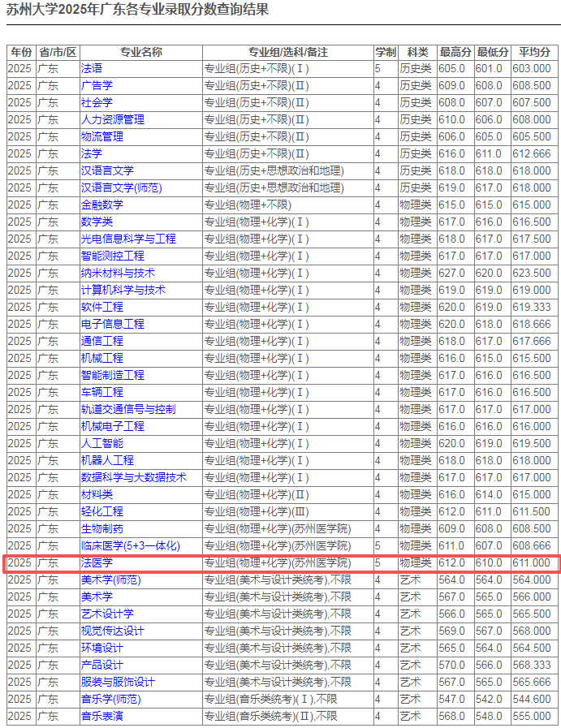Open the 人工智能 major link
Screen dimensions: 561x728
coord(101,443)
